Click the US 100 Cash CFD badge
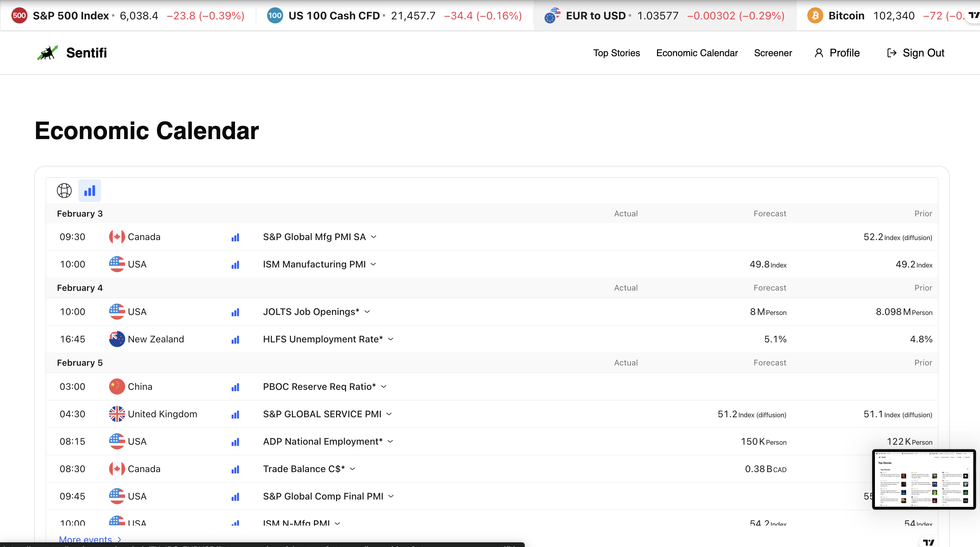This screenshot has height=547, width=980. point(275,16)
